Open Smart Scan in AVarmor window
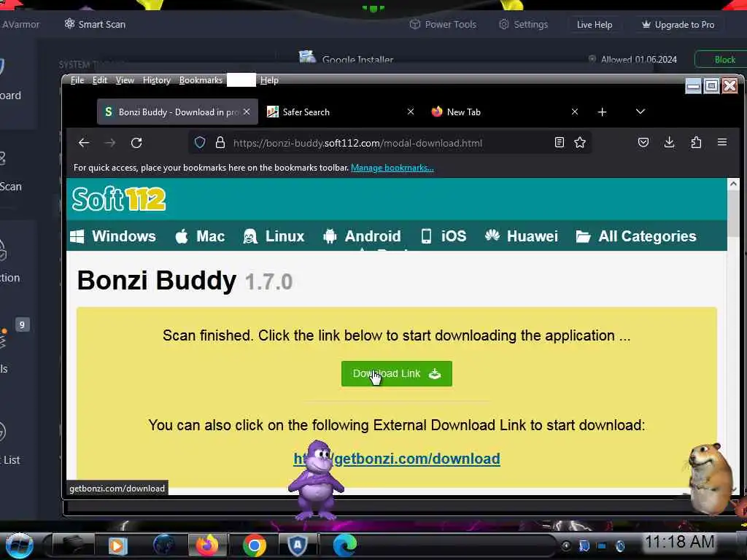This screenshot has height=560, width=747. [95, 24]
